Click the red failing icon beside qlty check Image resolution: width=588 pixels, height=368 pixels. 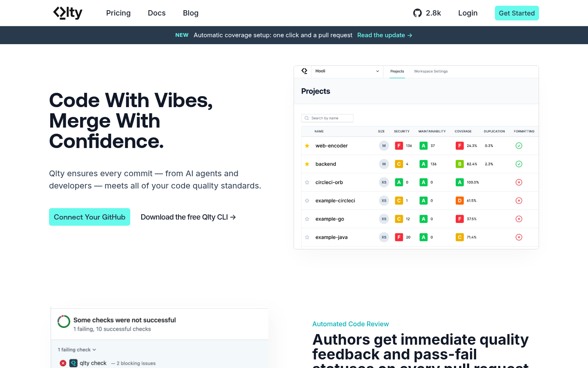coord(63,363)
